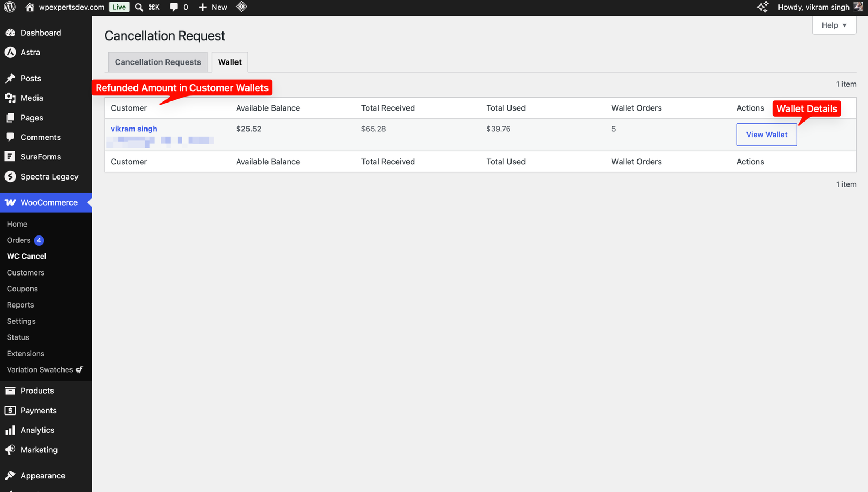Open the AI sparkle icon in admin bar
Viewport: 868px width, 492px height.
point(762,7)
